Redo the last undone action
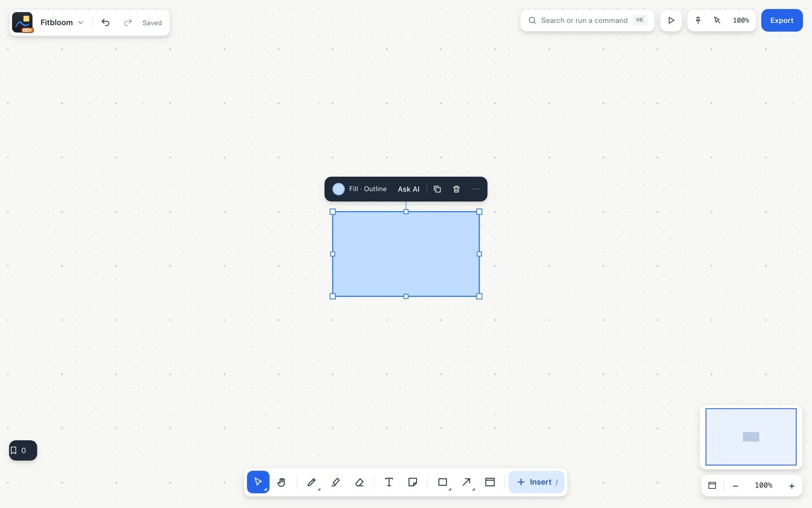Image resolution: width=812 pixels, height=508 pixels. click(128, 22)
